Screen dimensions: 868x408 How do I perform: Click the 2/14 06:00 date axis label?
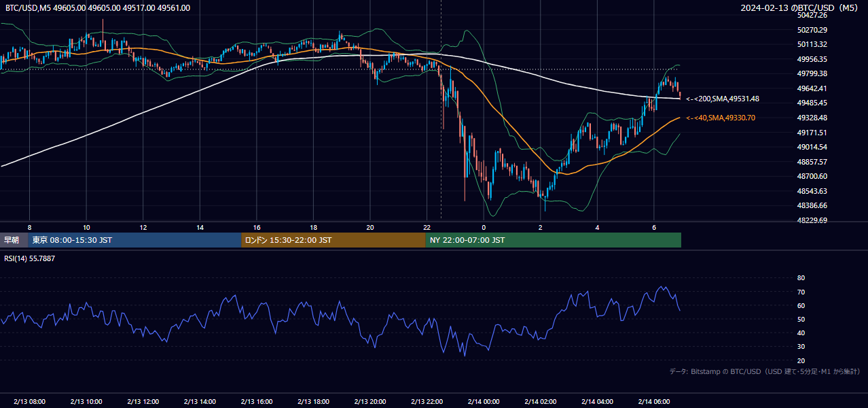(654, 401)
